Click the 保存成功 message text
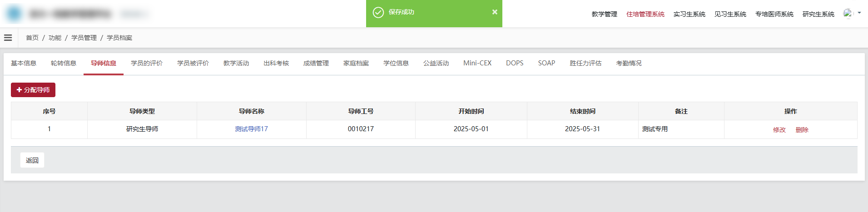Screen dimensions: 868x212 click(x=402, y=12)
